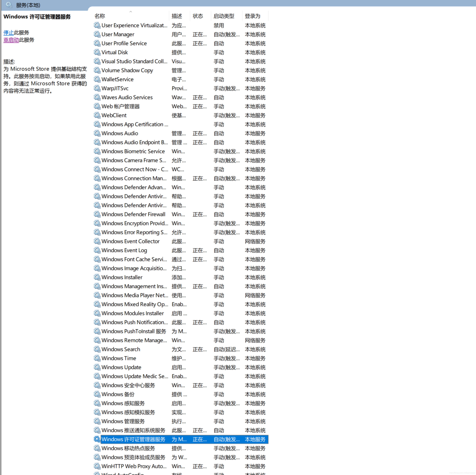Sort by the 状态 column header

pyautogui.click(x=198, y=16)
